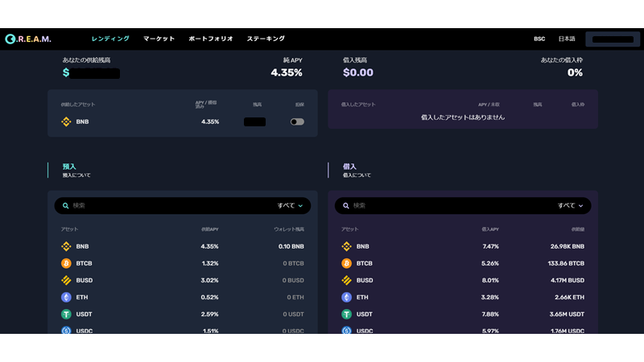The width and height of the screenshot is (644, 362).
Task: Click the 0% borrow limit value
Action: pyautogui.click(x=575, y=72)
